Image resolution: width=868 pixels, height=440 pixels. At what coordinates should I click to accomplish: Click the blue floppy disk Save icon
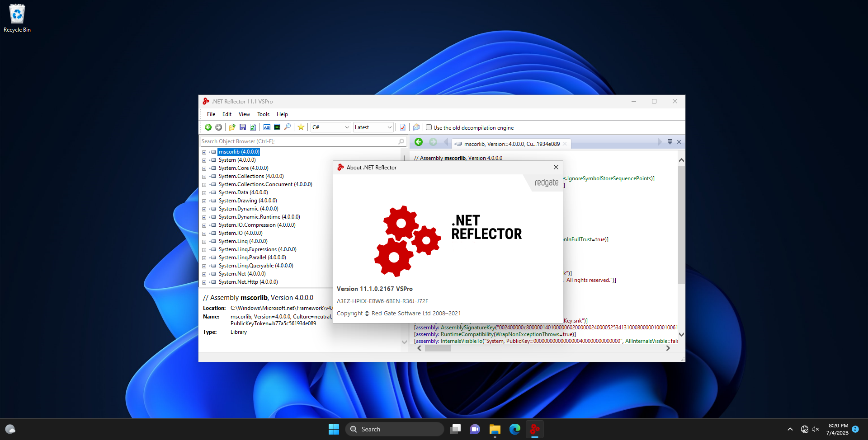tap(243, 127)
